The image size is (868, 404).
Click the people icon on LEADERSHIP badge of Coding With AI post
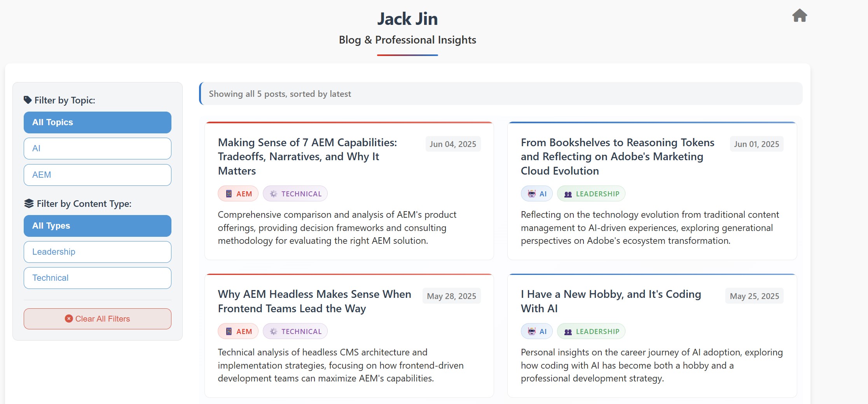tap(568, 331)
